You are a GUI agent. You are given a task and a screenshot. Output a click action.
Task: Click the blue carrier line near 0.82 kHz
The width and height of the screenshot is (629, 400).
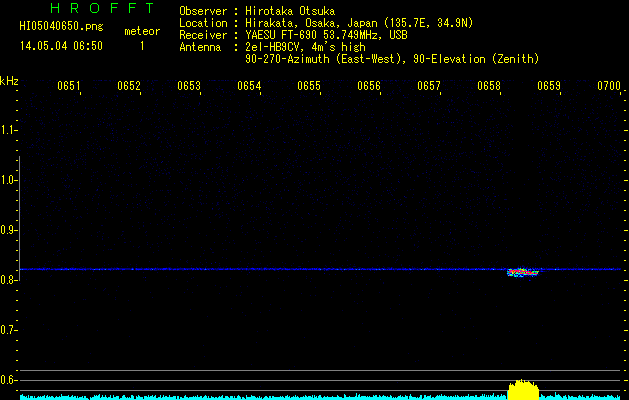320,269
